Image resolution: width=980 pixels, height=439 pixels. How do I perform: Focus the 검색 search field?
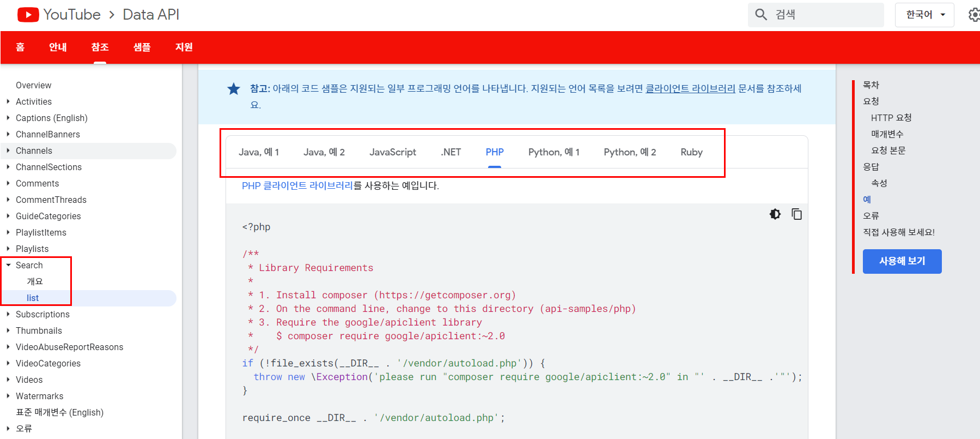point(815,15)
